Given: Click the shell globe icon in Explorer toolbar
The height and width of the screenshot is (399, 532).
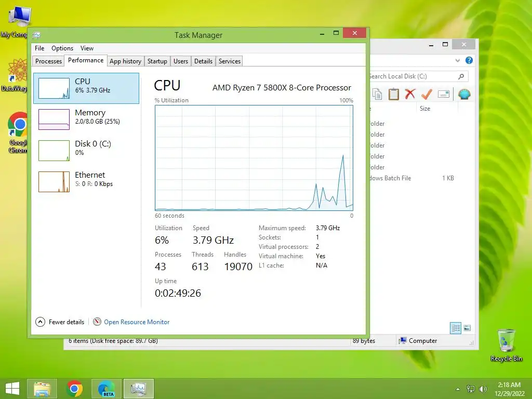Looking at the screenshot, I should (x=464, y=94).
